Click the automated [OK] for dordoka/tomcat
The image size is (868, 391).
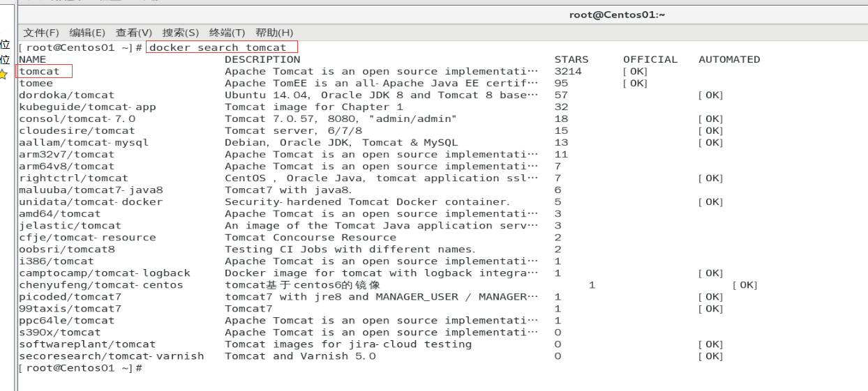point(711,95)
